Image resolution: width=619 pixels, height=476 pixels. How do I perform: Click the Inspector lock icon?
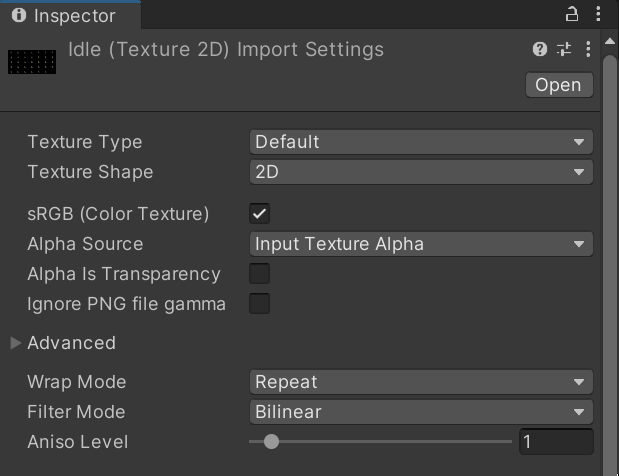572,15
